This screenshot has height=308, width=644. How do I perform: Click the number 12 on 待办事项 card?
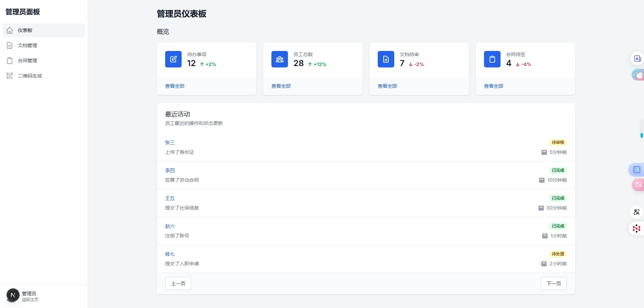tap(191, 63)
